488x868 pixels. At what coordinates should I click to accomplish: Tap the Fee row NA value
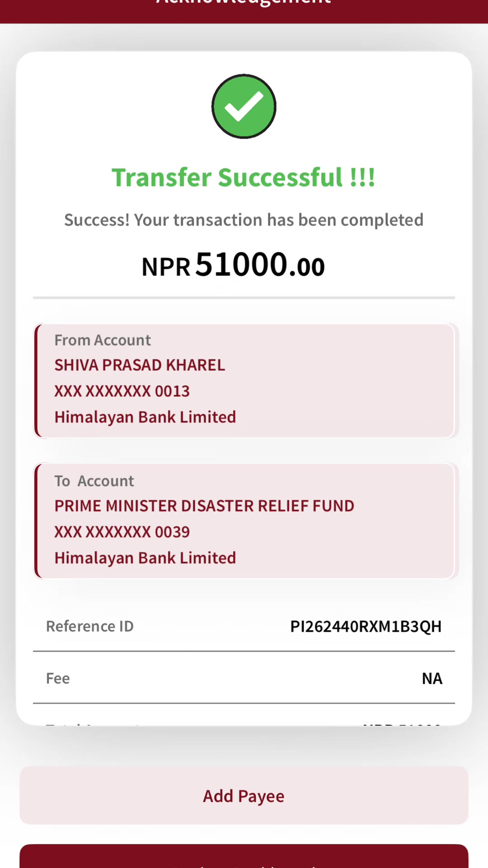pyautogui.click(x=432, y=678)
